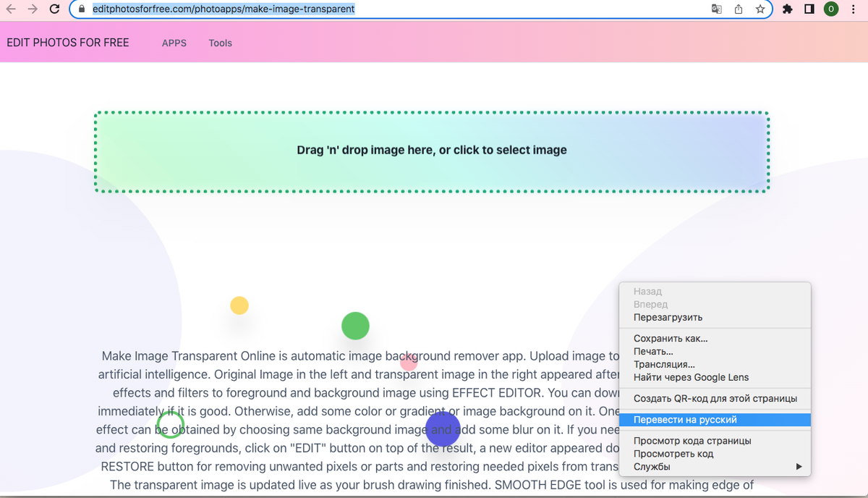Open the Tools navigation item

coord(221,43)
